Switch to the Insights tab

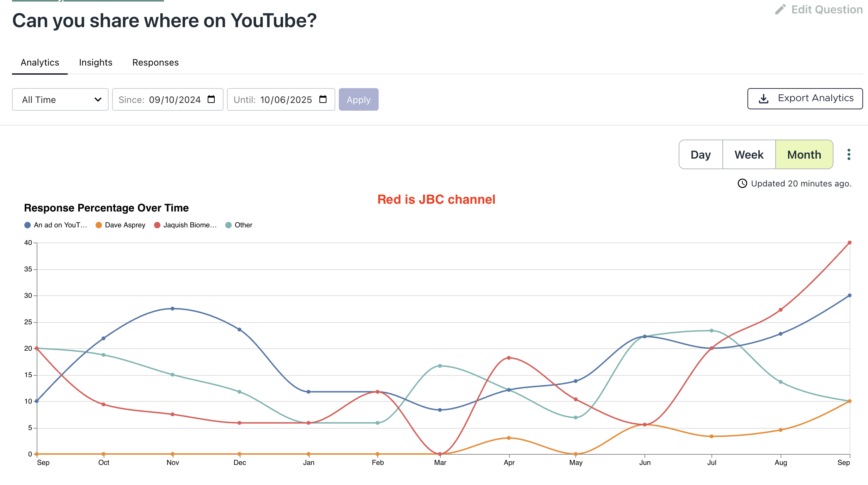coord(96,62)
